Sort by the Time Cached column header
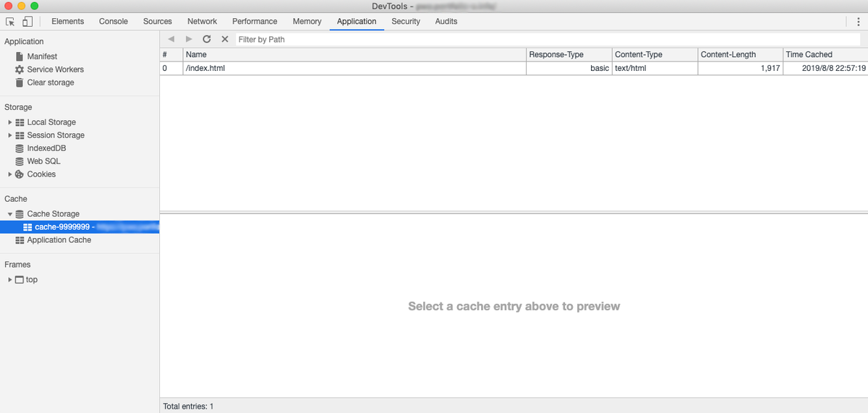The image size is (868, 413). click(825, 54)
